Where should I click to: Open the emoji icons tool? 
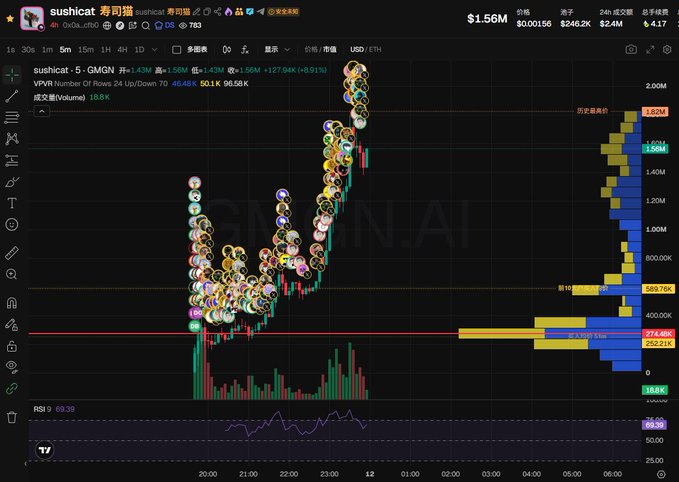tap(12, 224)
